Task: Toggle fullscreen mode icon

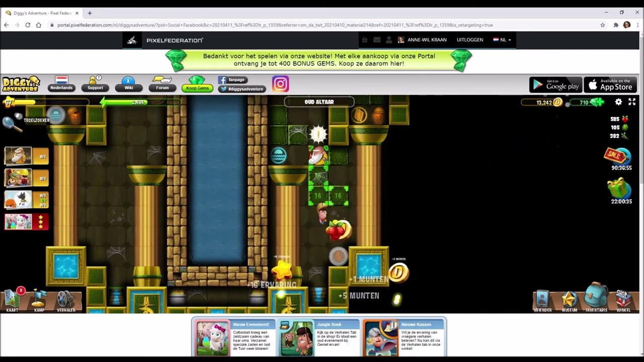Action: tap(632, 102)
